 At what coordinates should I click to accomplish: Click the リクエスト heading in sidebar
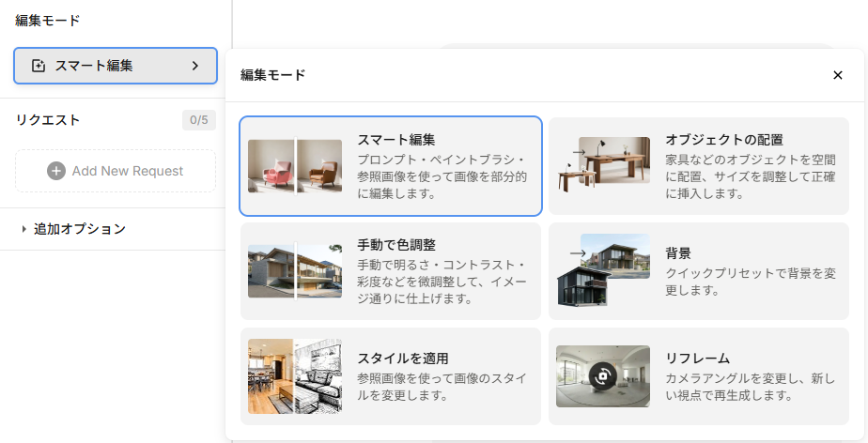(x=48, y=120)
